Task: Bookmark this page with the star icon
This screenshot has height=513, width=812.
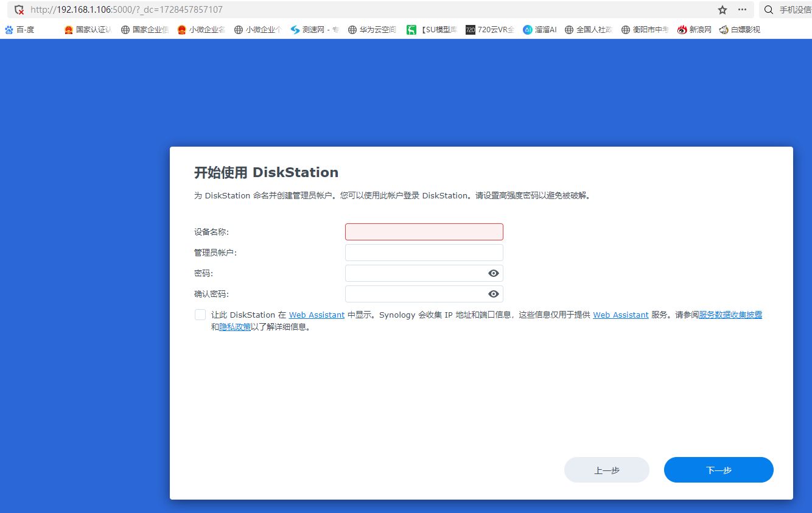Action: click(x=723, y=10)
